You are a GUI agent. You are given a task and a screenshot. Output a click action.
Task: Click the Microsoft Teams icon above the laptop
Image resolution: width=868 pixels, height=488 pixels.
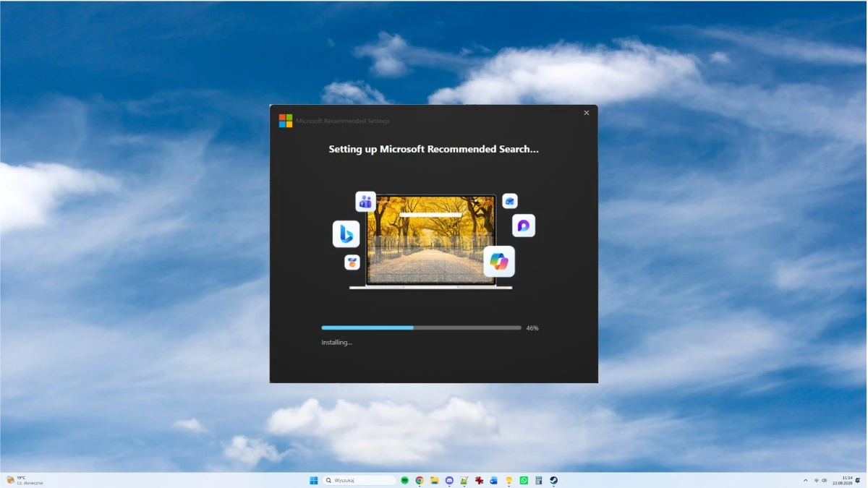[x=365, y=202]
